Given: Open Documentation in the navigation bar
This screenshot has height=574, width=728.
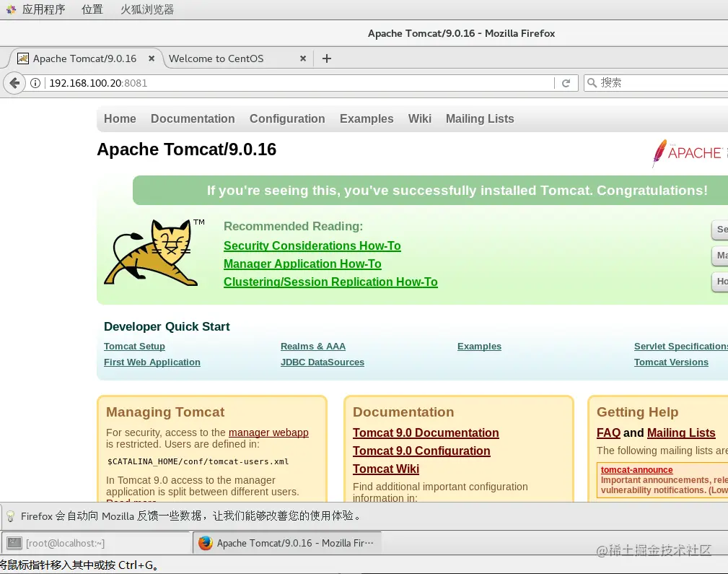Looking at the screenshot, I should [x=193, y=119].
